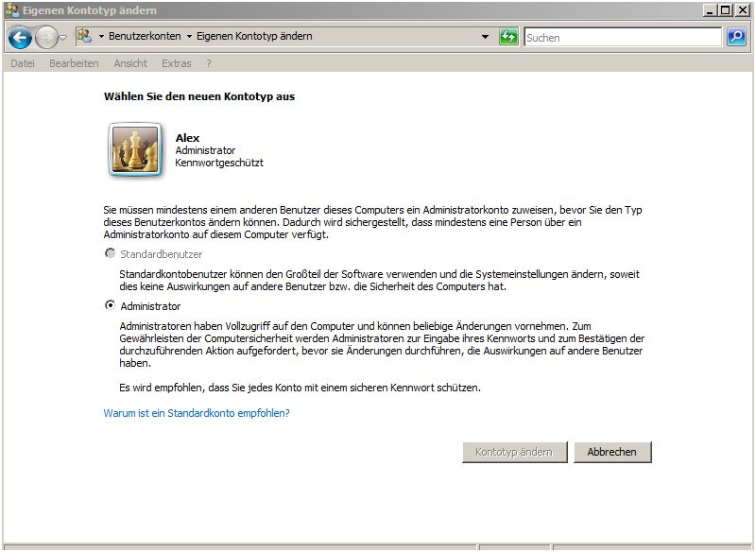Viewport: 756px width, 552px height.
Task: Click Alex's chess account picture
Action: (131, 149)
